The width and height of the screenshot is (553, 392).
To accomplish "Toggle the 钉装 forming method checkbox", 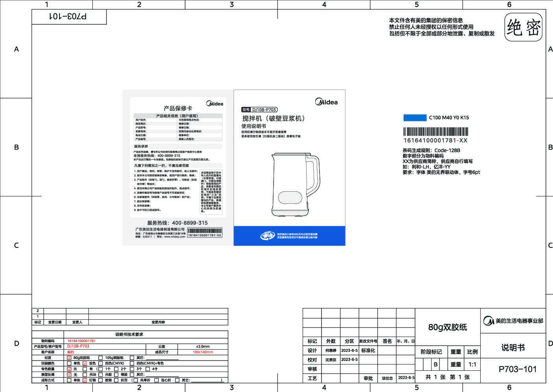I will [85, 380].
